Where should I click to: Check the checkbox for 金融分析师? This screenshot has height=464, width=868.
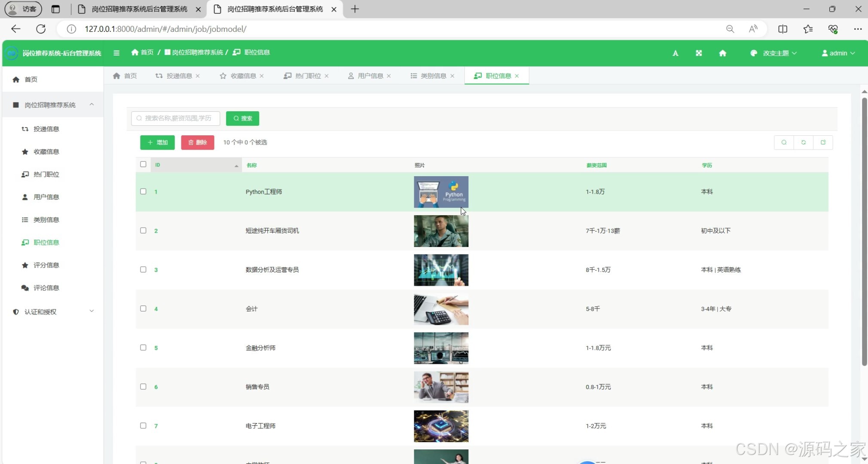143,347
